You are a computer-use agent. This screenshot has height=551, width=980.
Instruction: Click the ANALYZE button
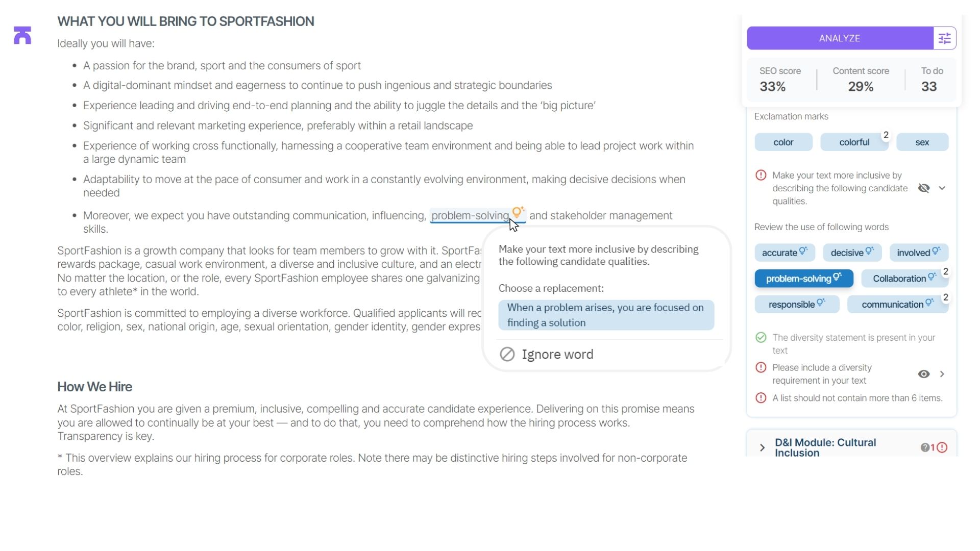[x=839, y=38]
